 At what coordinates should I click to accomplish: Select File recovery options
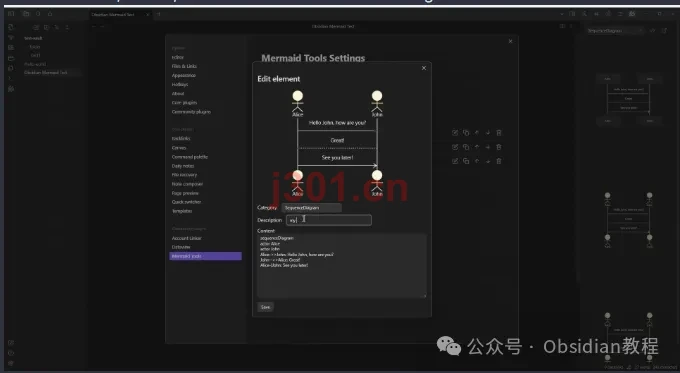click(x=184, y=175)
